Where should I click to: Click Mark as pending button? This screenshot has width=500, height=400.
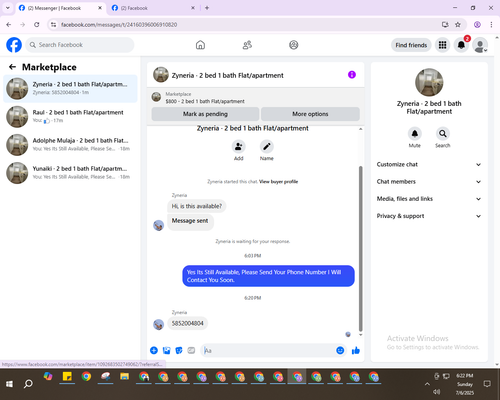click(205, 114)
